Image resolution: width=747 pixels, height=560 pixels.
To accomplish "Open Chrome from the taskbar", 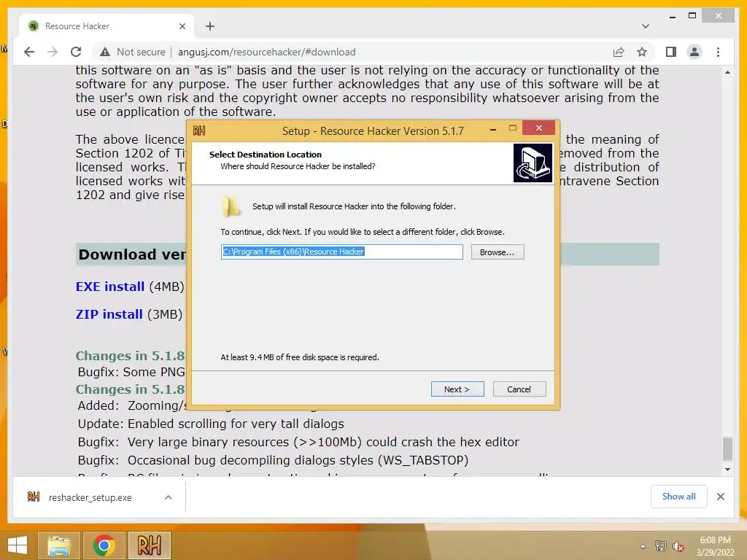I will tap(104, 545).
